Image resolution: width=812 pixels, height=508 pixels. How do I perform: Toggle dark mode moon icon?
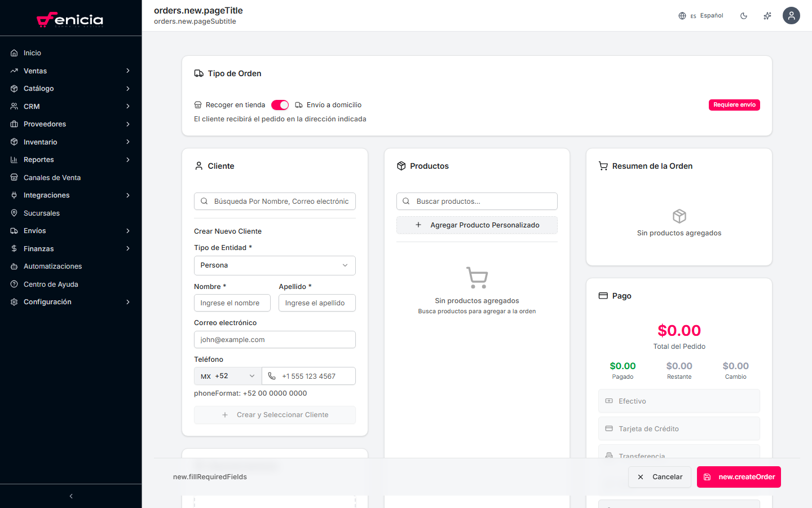point(744,16)
